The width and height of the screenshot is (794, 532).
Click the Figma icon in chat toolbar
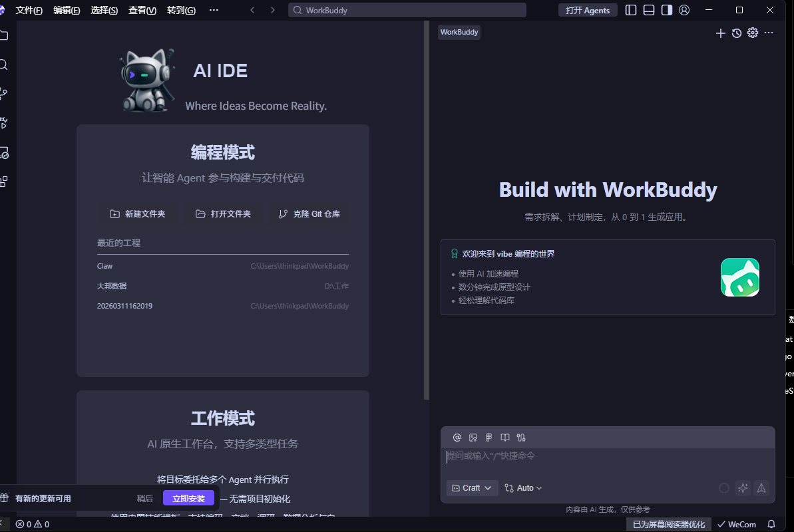click(489, 438)
